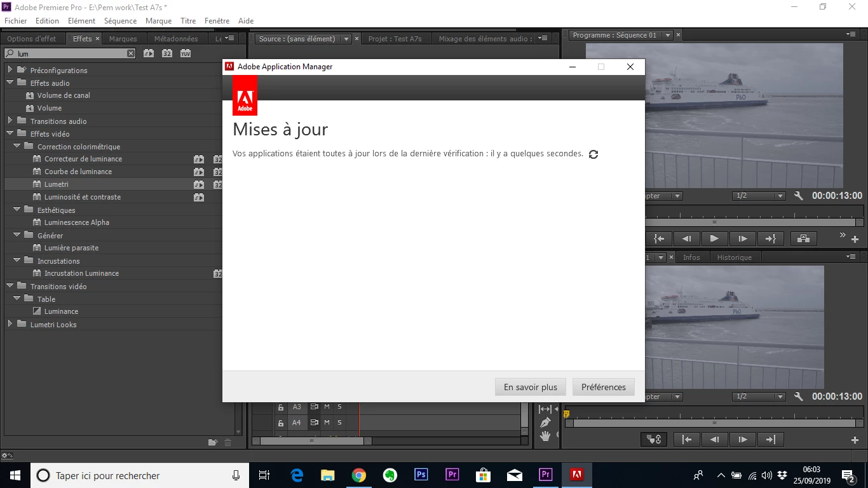Solo audio track A4

pos(339,422)
